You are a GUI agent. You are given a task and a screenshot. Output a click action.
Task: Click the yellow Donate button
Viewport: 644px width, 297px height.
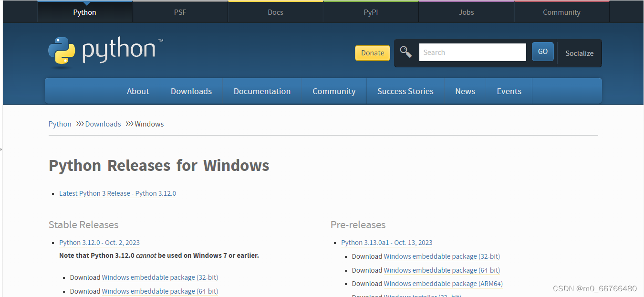[373, 53]
